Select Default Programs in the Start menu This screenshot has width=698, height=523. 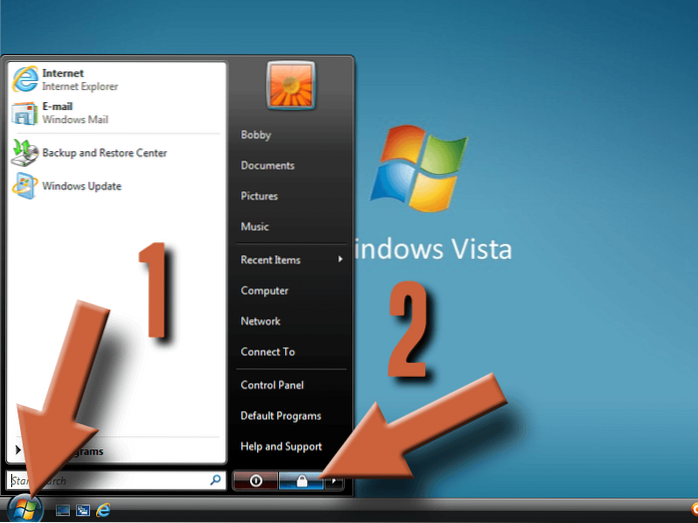(x=281, y=416)
